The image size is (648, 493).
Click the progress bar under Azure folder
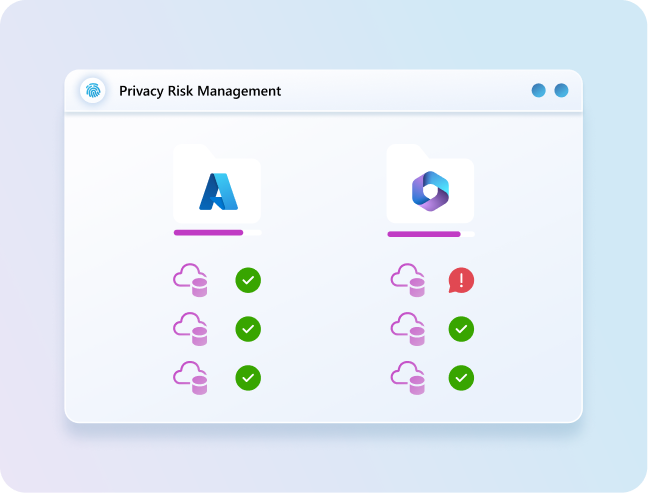(x=217, y=233)
